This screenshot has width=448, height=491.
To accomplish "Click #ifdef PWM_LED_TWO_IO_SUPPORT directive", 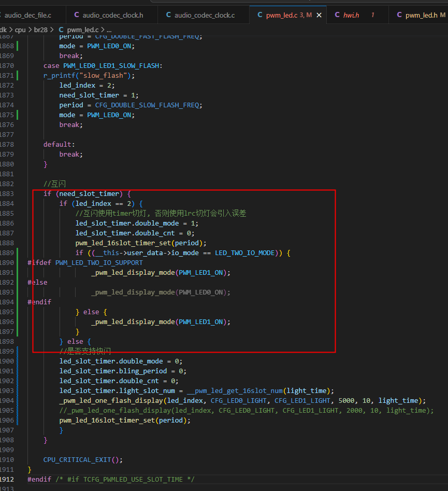I will pyautogui.click(x=85, y=263).
